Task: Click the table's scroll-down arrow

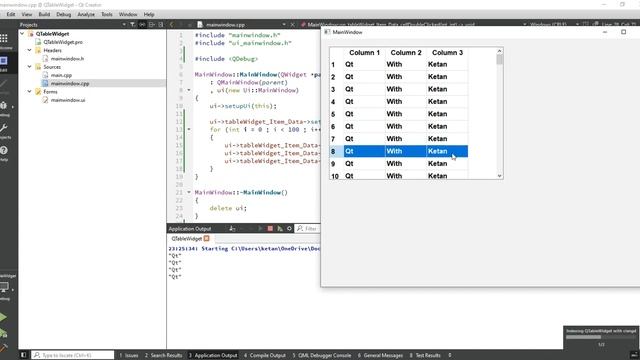Action: 500,176
